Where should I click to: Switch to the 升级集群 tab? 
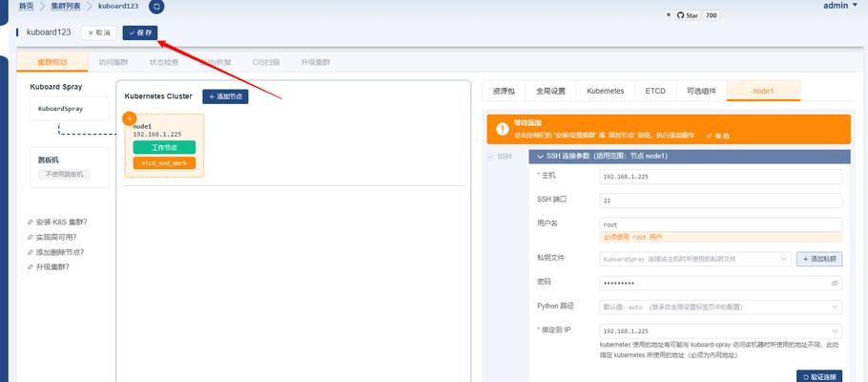point(315,62)
